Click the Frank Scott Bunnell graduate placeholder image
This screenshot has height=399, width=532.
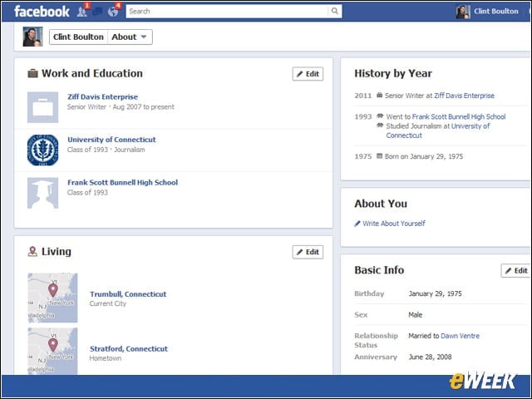42,193
